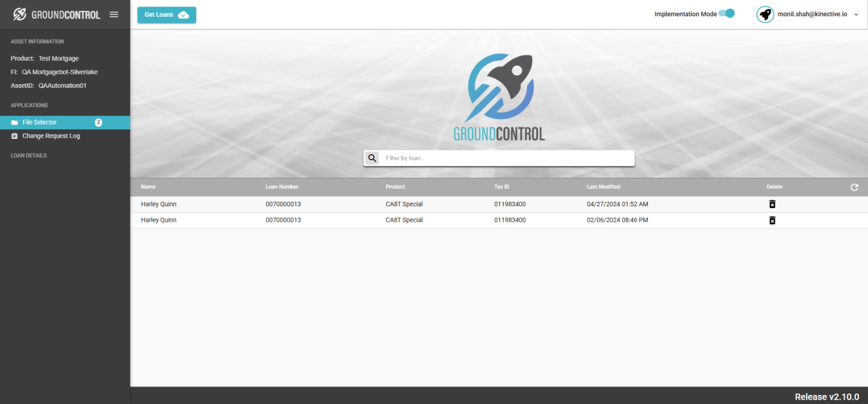Expand the user account dropdown arrow
868x404 pixels.
coord(856,14)
